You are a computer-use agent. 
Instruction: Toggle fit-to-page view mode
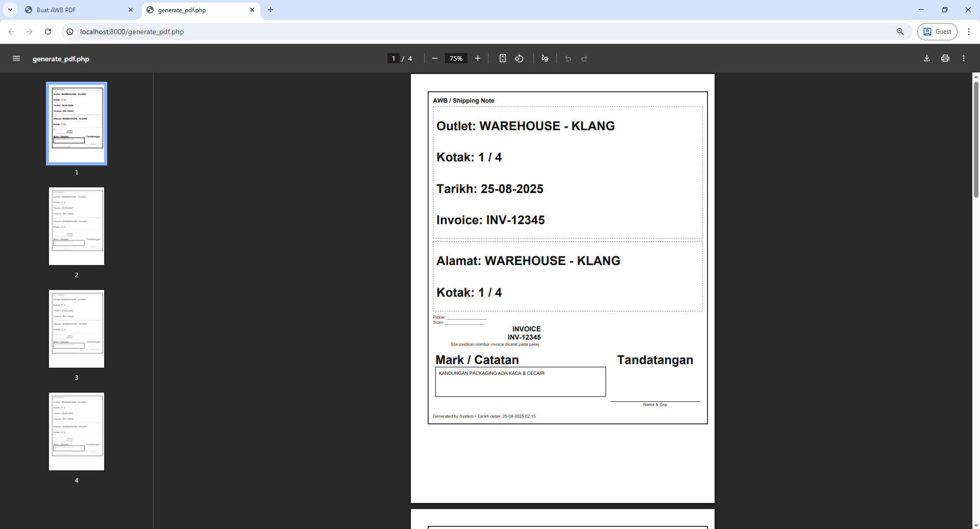click(502, 58)
